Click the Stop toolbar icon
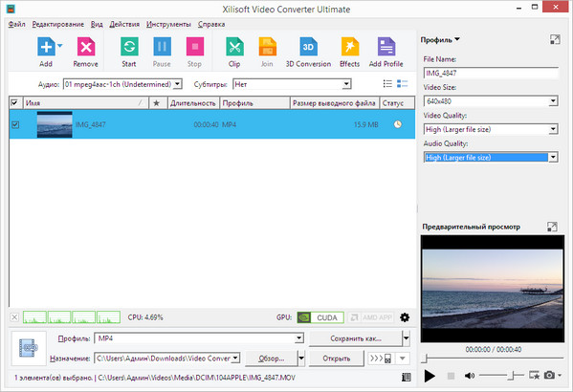Image resolution: width=573 pixels, height=392 pixels. tap(195, 47)
